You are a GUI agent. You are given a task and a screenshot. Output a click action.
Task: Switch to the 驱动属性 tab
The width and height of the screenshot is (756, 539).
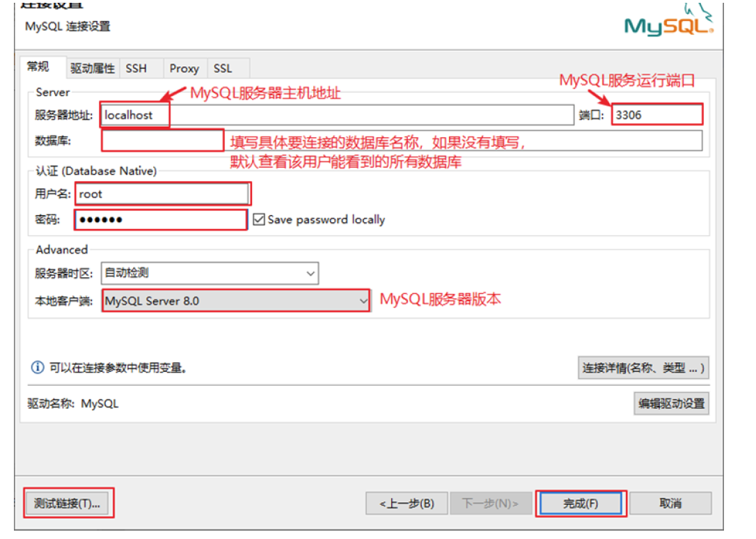pyautogui.click(x=93, y=68)
